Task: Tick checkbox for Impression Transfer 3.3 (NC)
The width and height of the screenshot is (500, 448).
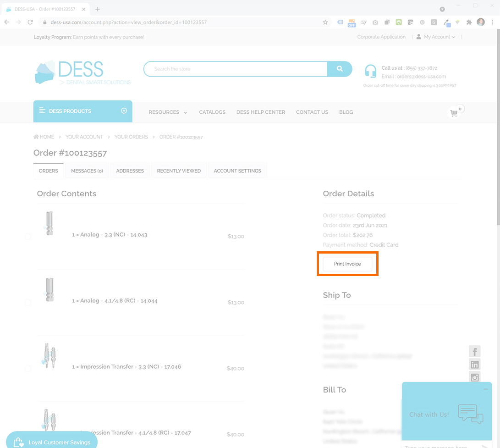Action: [28, 369]
